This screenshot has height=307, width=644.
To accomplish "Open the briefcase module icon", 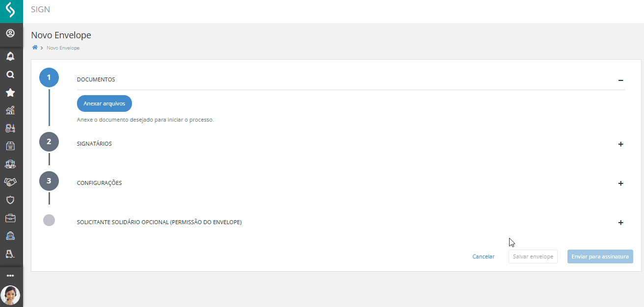I will (10, 218).
